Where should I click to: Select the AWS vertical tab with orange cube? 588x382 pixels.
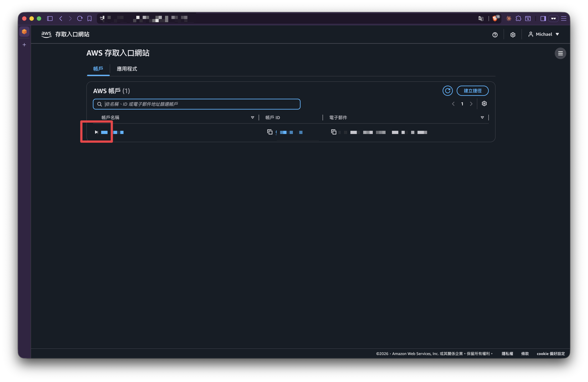tap(24, 32)
